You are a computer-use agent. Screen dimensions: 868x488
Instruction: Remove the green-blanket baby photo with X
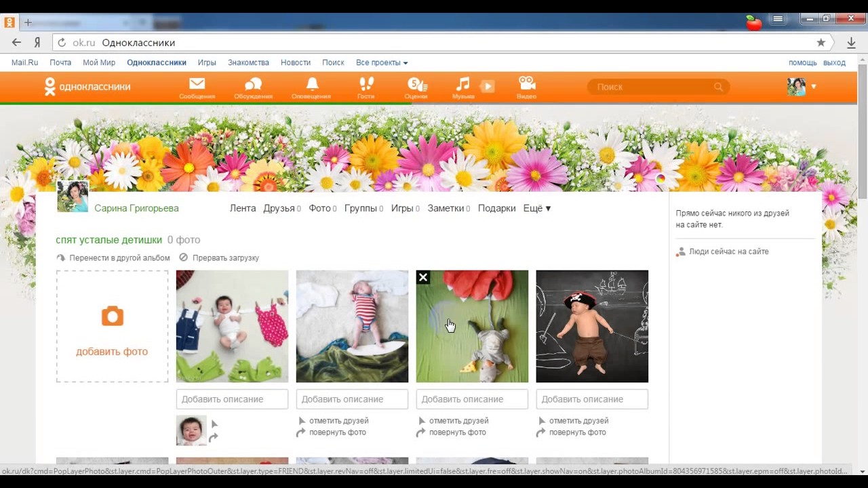tap(423, 277)
